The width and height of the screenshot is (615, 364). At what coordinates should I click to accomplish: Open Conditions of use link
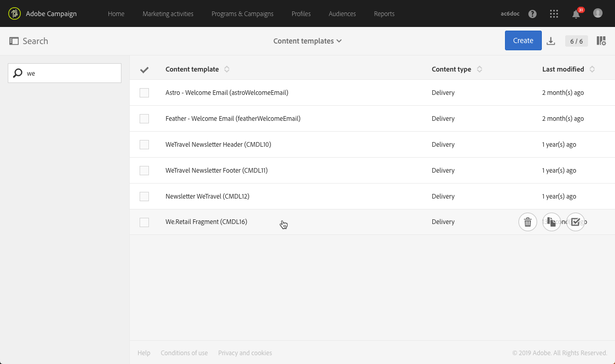click(184, 353)
